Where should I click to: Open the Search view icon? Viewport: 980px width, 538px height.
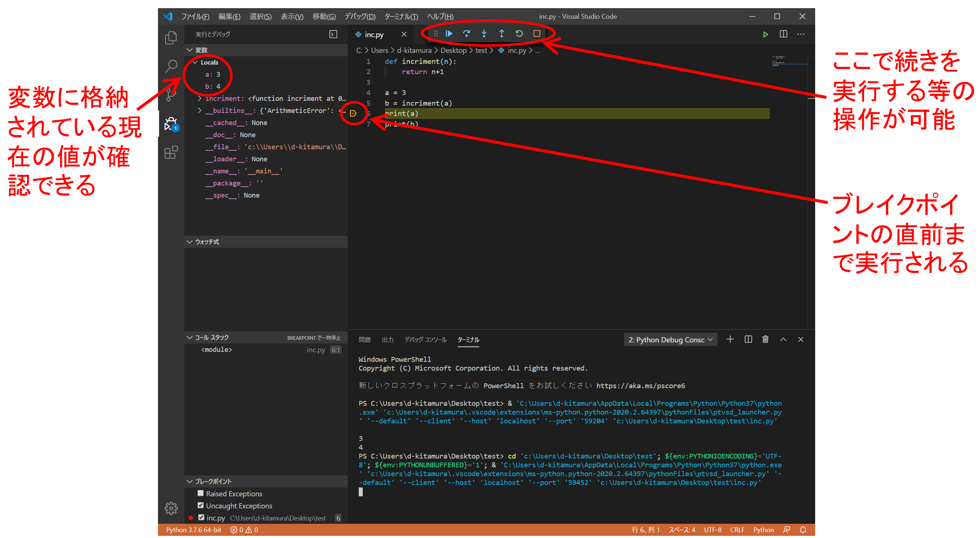click(x=171, y=66)
